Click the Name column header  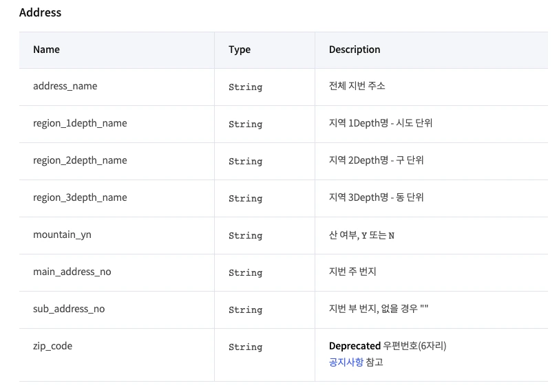tap(46, 50)
